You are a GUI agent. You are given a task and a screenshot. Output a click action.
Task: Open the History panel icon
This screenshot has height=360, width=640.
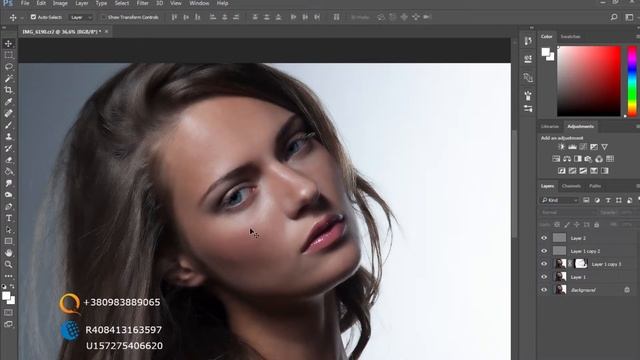coord(528,41)
